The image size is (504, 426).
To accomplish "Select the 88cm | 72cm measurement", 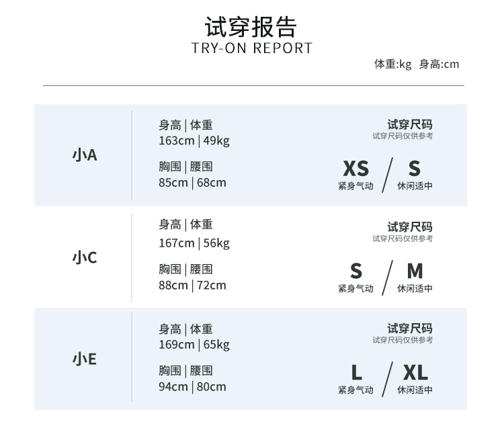I will (x=192, y=285).
